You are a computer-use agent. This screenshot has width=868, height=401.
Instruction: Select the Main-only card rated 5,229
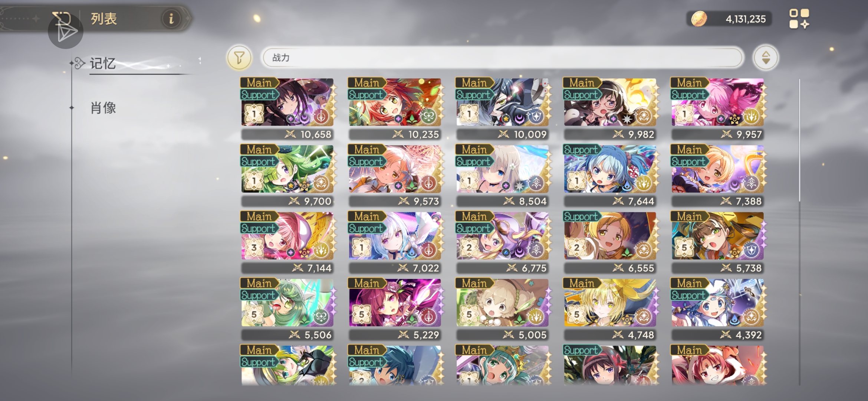[395, 309]
